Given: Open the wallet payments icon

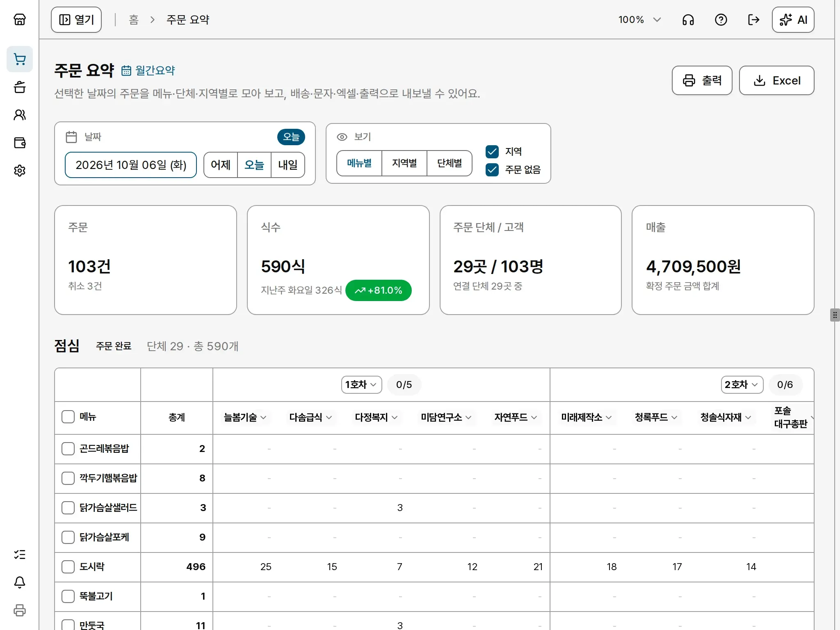Looking at the screenshot, I should coord(20,143).
